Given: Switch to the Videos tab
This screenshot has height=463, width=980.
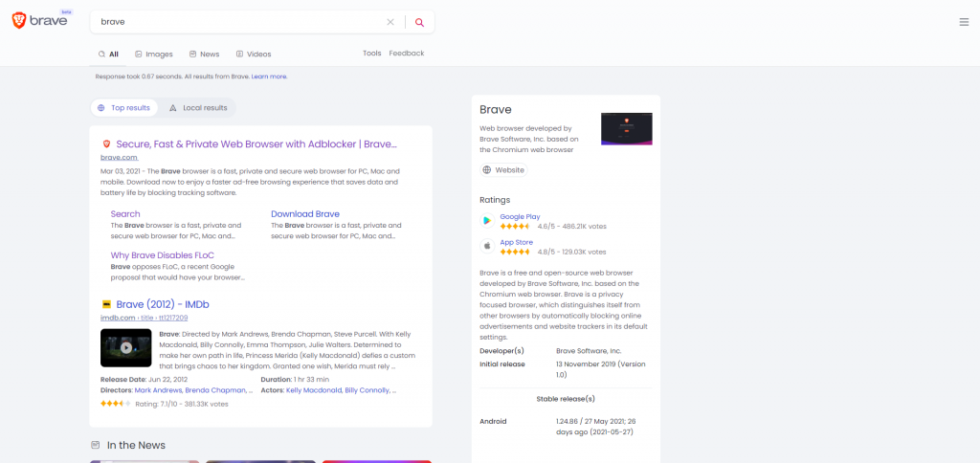Looking at the screenshot, I should pos(254,55).
